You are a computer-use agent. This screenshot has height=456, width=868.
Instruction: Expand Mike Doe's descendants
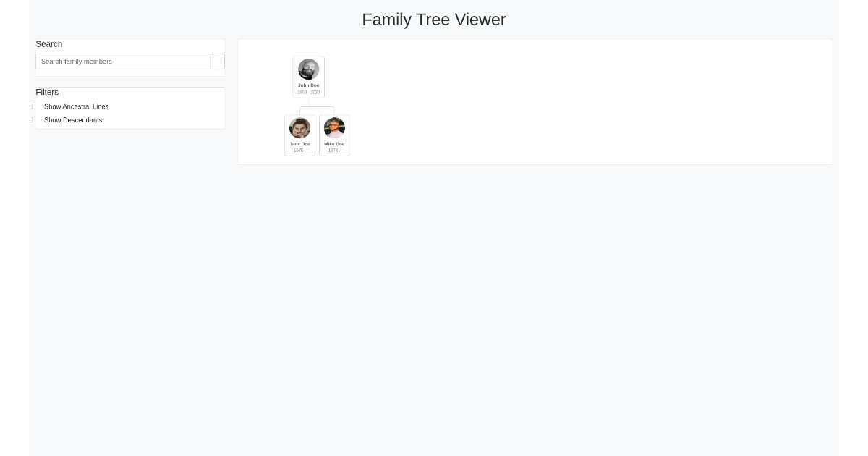point(334,135)
